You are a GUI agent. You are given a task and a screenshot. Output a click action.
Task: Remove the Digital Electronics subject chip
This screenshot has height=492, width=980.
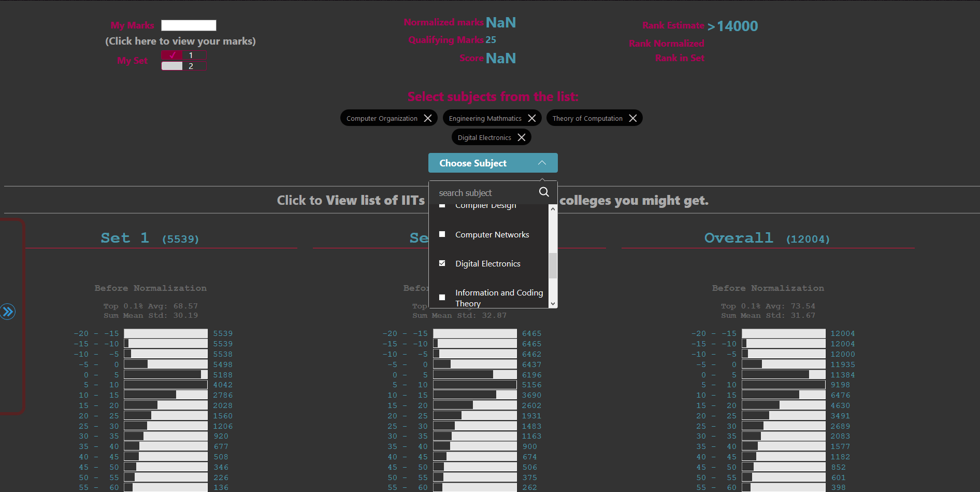pyautogui.click(x=521, y=137)
